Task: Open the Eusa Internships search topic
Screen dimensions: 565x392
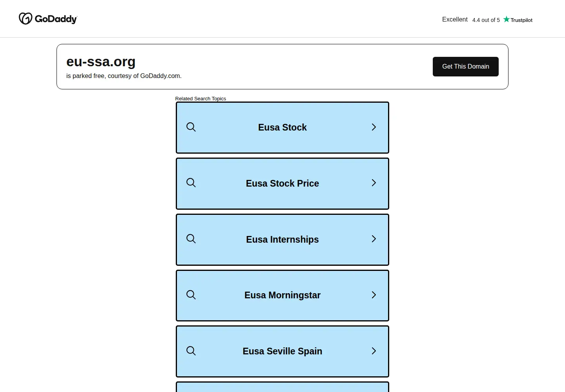Action: tap(282, 240)
